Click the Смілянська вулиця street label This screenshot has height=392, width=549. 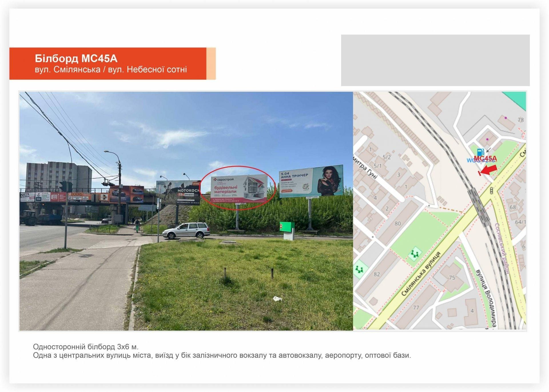pyautogui.click(x=421, y=274)
